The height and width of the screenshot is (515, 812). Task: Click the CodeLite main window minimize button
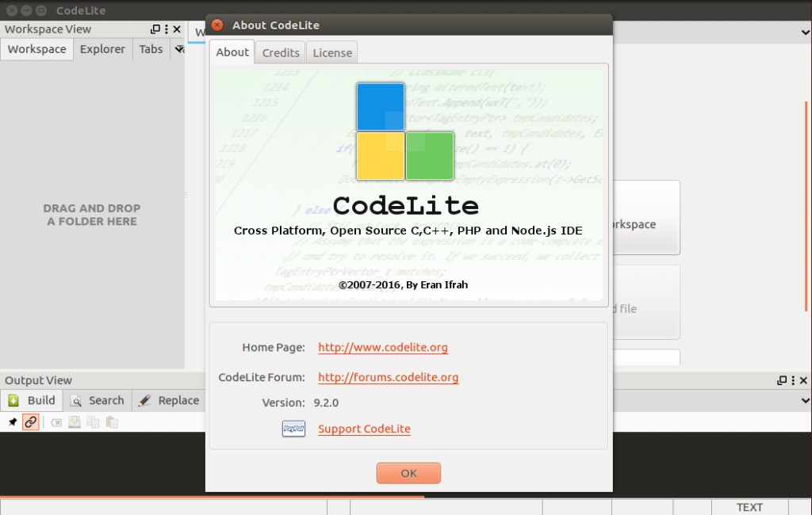click(26, 10)
